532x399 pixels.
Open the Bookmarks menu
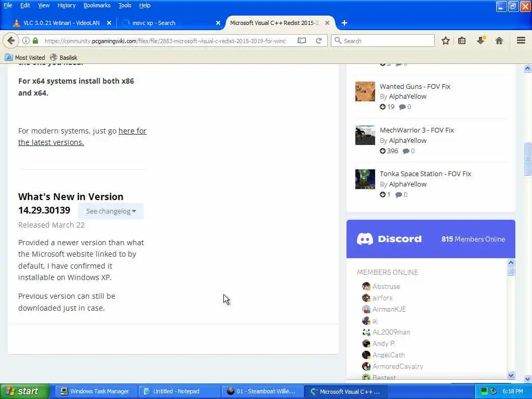(x=97, y=5)
